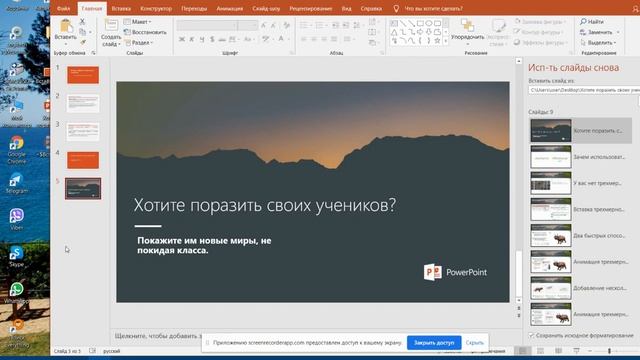Screen dimensions: 640x360
Task: Click the Cut scissors icon
Action: click(x=82, y=22)
